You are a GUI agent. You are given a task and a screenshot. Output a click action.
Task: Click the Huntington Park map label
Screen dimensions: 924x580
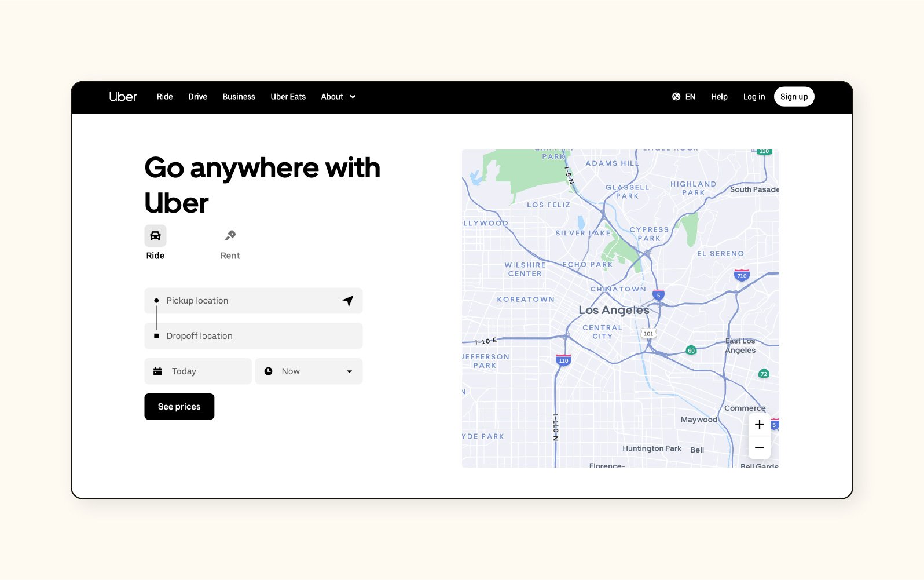tap(652, 448)
